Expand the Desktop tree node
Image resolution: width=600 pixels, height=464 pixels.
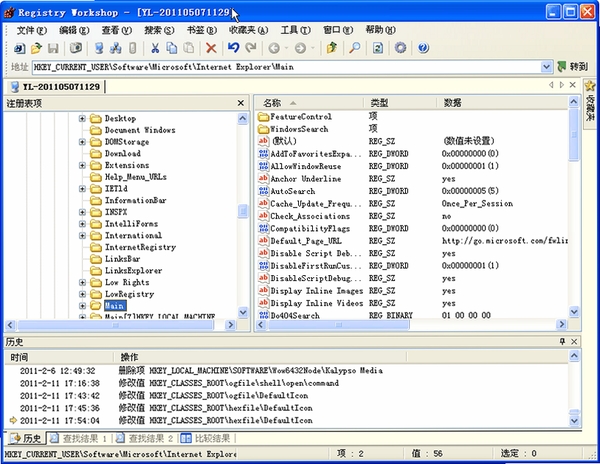tap(82, 119)
